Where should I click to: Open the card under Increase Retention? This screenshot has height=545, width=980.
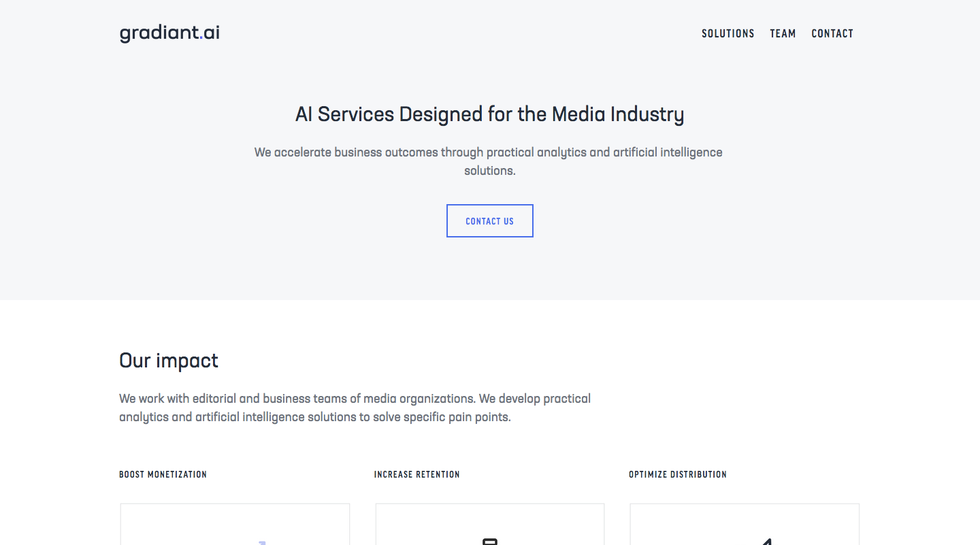coord(490,524)
